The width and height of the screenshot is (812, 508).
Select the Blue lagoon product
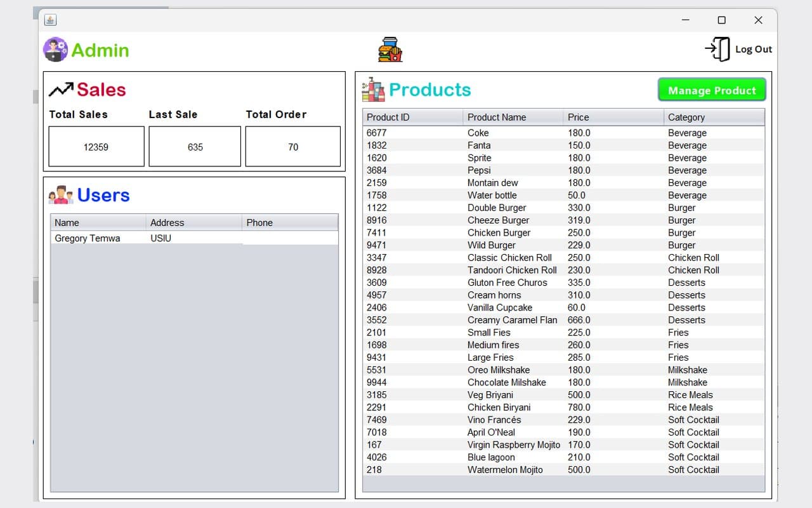[x=491, y=457]
